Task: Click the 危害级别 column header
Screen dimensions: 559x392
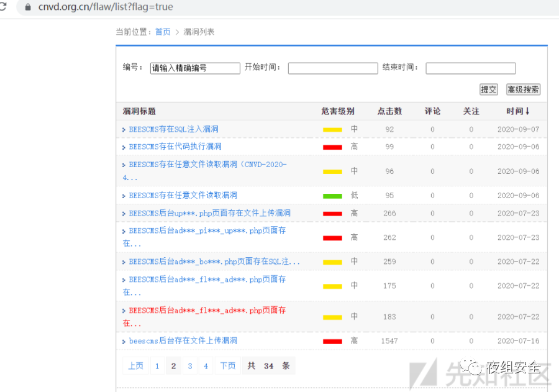Action: pyautogui.click(x=338, y=111)
